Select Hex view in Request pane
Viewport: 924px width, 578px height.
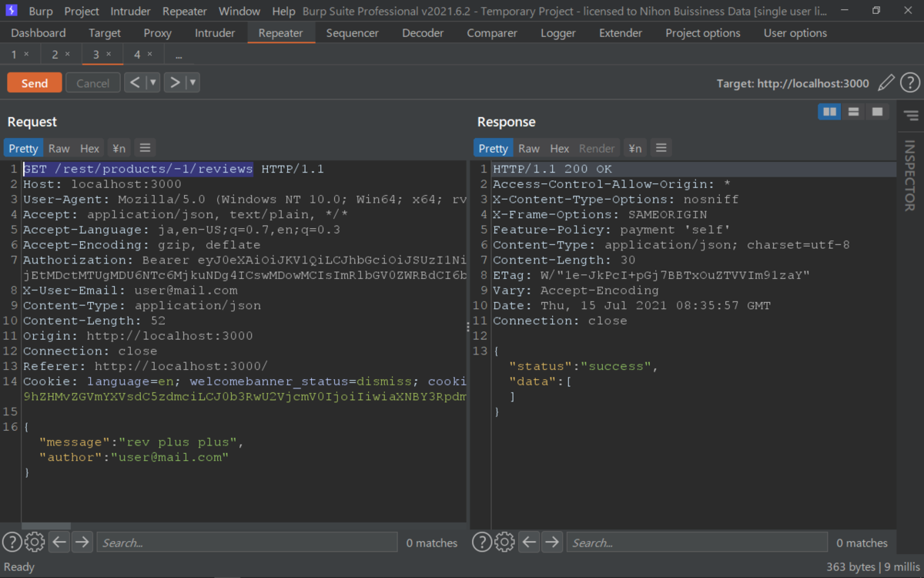(90, 148)
